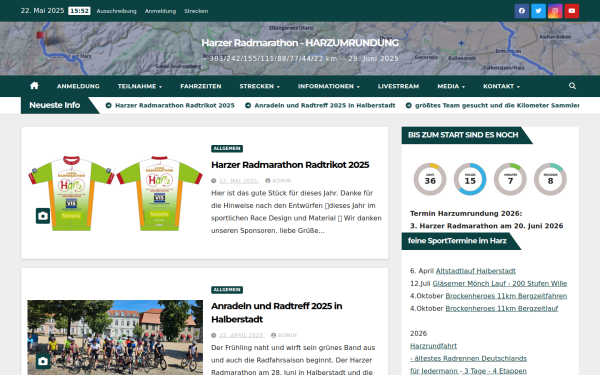
Task: Go to homepage via house icon
Action: click(x=34, y=86)
